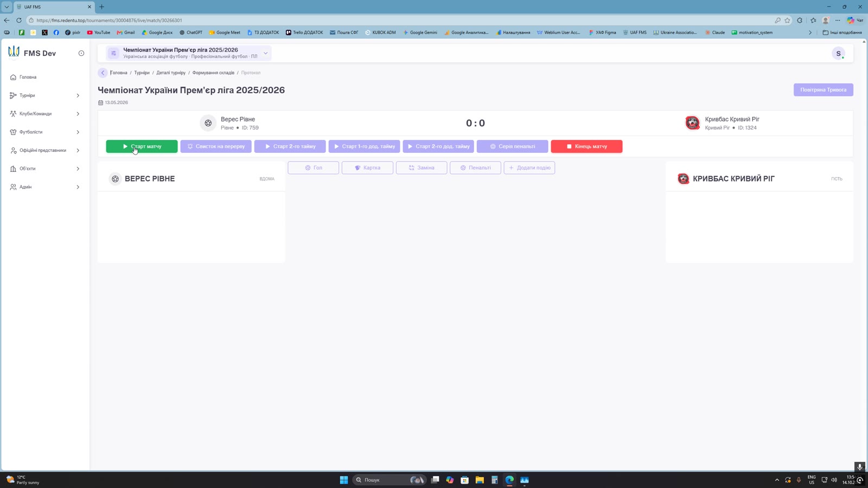Image resolution: width=868 pixels, height=488 pixels.
Task: Click the Верес Рівне ball icon in the score header
Action: click(x=208, y=123)
